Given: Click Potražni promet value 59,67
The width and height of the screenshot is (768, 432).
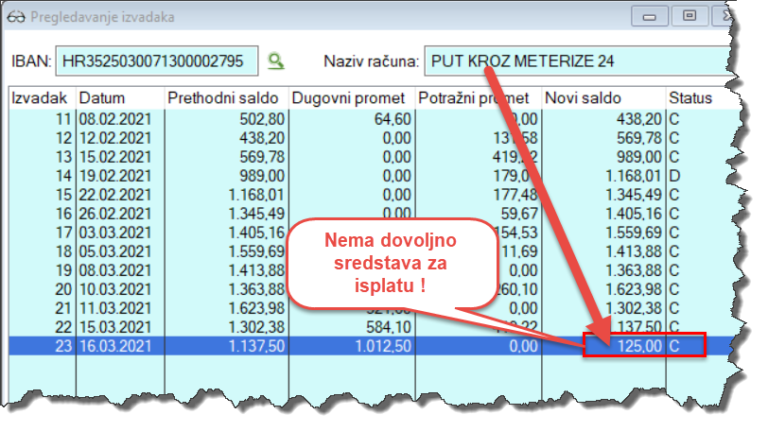Looking at the screenshot, I should click(519, 214).
